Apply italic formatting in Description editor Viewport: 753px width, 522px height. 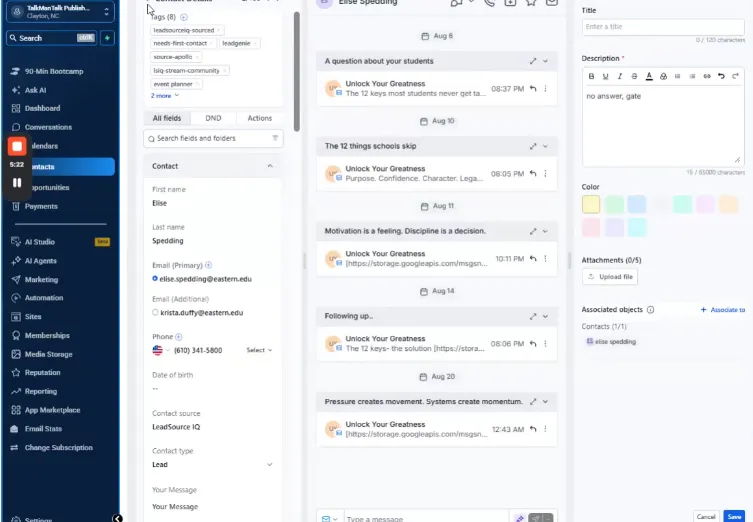(x=620, y=76)
